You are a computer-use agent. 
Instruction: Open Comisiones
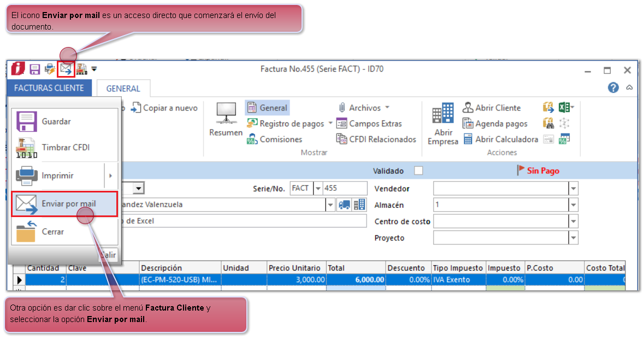[x=274, y=139]
